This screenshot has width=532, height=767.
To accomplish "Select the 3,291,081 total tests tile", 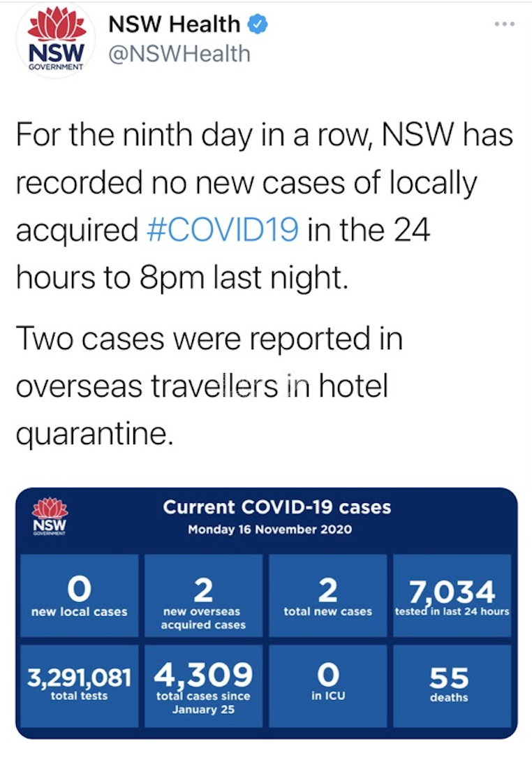I will click(79, 686).
